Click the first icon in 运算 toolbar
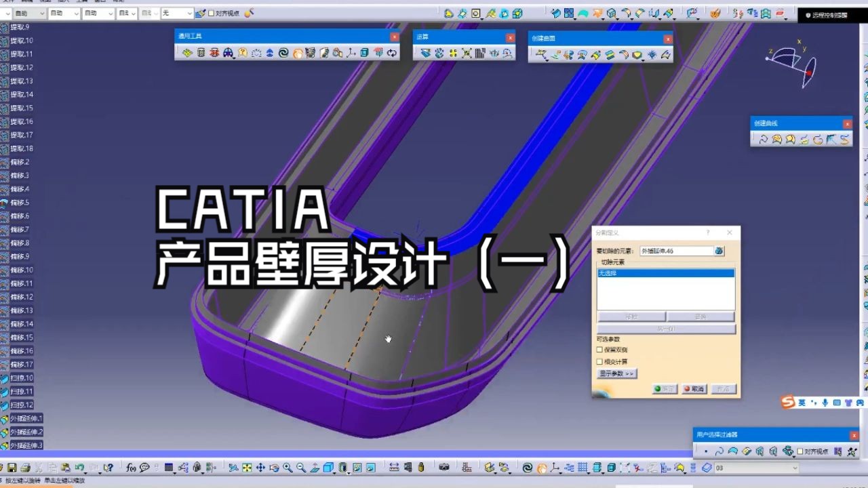This screenshot has height=488, width=868. pyautogui.click(x=425, y=53)
